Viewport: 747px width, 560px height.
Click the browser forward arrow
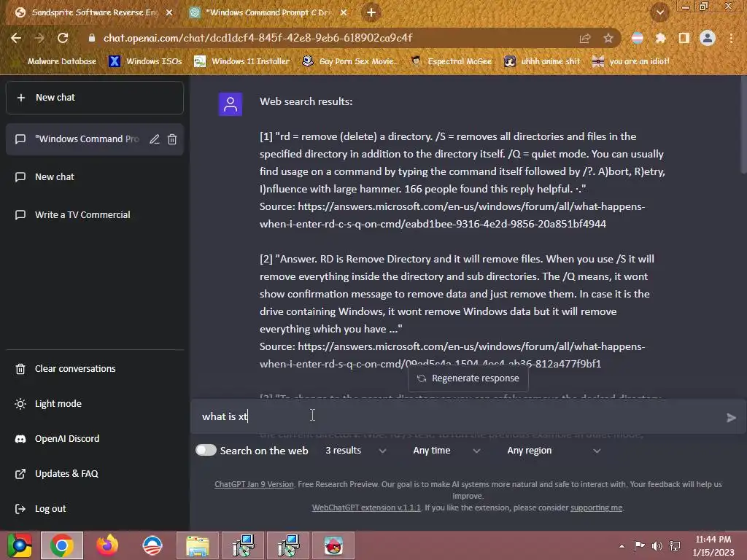(x=39, y=38)
